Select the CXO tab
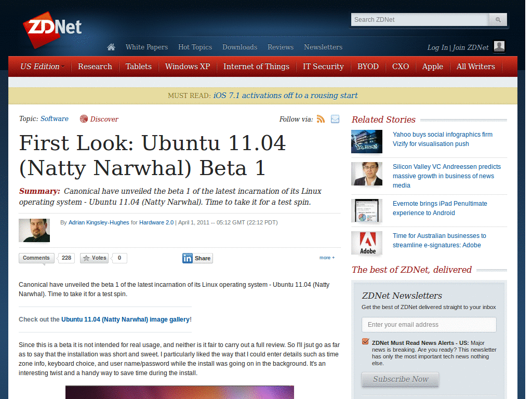The image size is (532, 399). [401, 66]
